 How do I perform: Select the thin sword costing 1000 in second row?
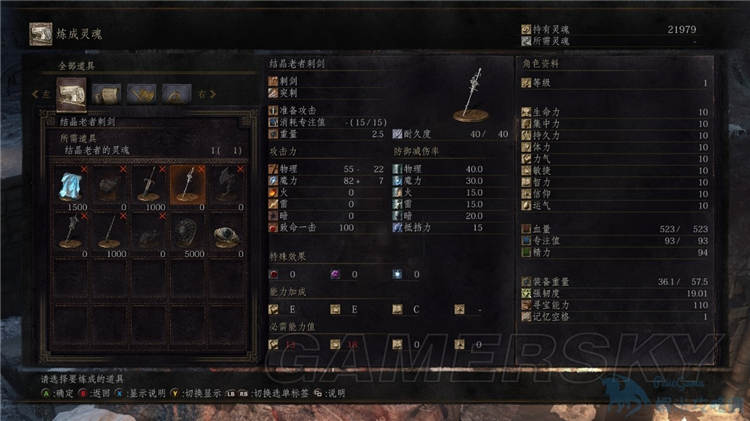coord(110,235)
